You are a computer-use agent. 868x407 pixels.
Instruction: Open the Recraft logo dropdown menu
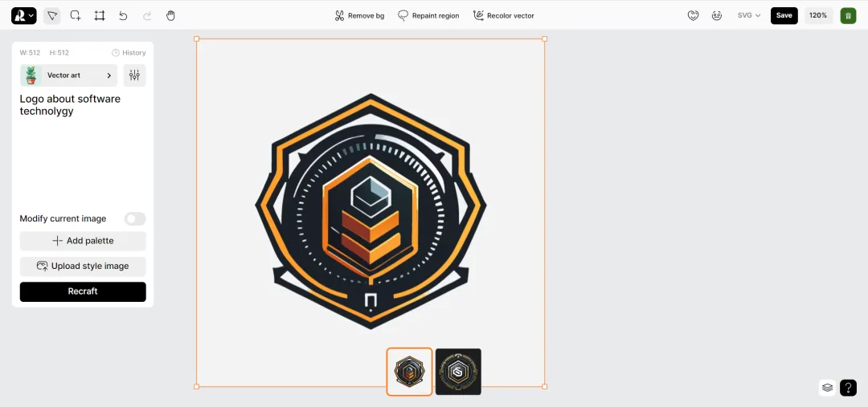coord(24,15)
